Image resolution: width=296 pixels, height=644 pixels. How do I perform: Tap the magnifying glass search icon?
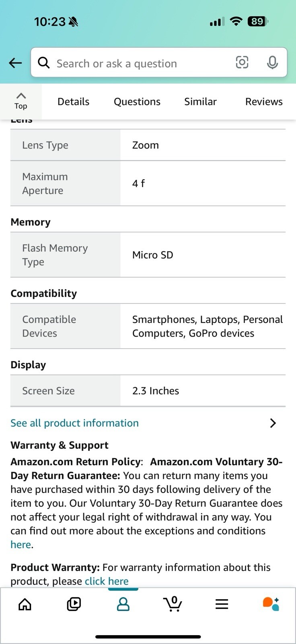(x=44, y=63)
